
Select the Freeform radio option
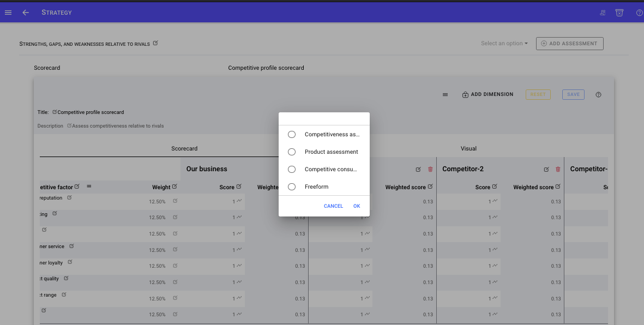point(292,187)
